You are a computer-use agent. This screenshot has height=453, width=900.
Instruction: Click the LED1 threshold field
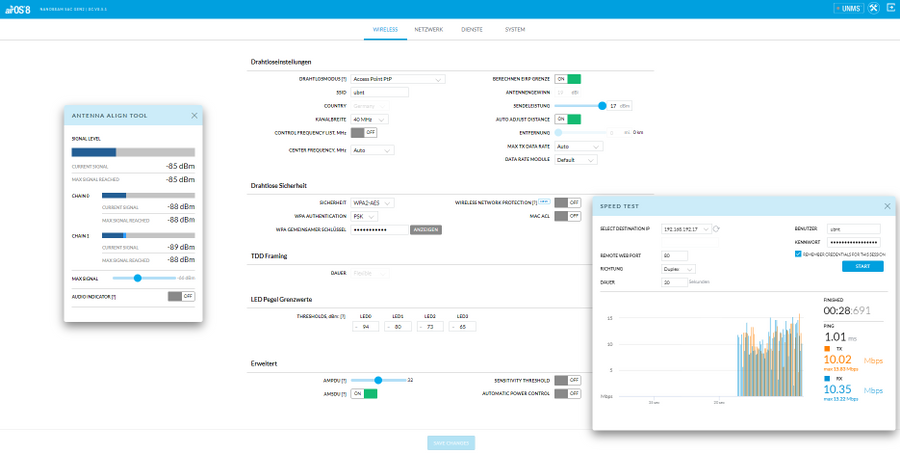[398, 327]
